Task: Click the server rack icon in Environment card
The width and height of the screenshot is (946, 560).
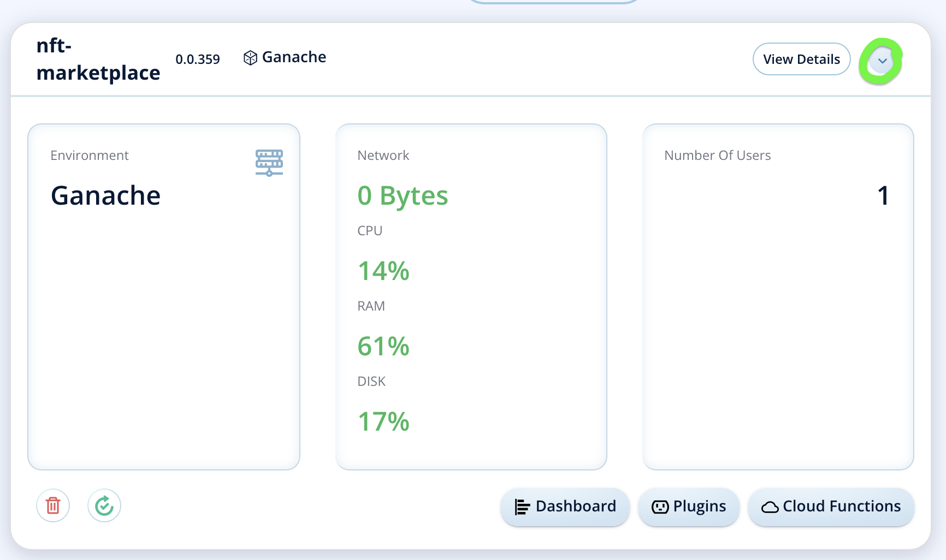Action: tap(269, 163)
